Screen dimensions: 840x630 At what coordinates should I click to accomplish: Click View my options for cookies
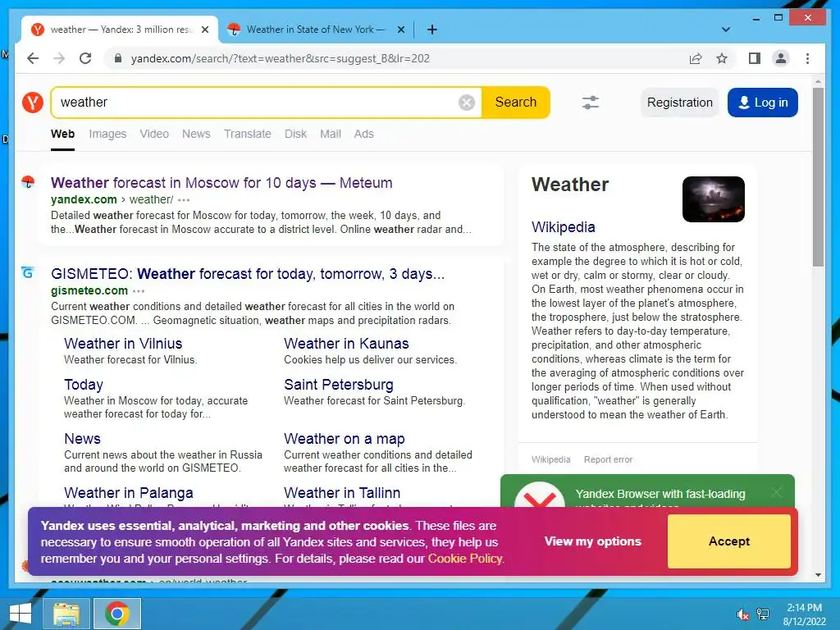[x=592, y=541]
